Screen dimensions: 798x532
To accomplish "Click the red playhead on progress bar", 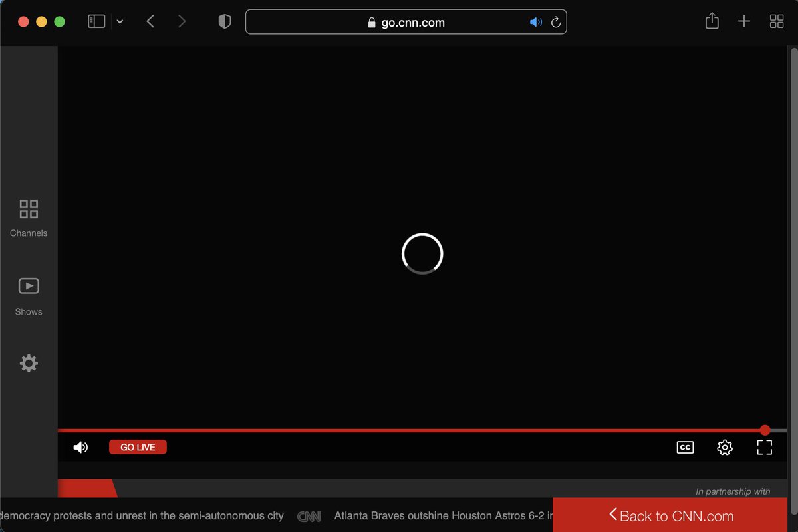I will pyautogui.click(x=765, y=430).
